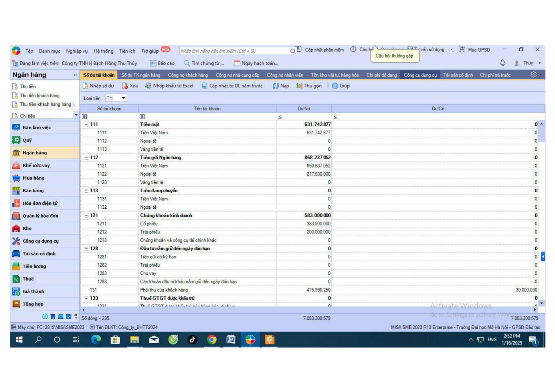The width and height of the screenshot is (555, 392).
Task: Collapse account 111 Tiền mặt row
Action: [87, 124]
